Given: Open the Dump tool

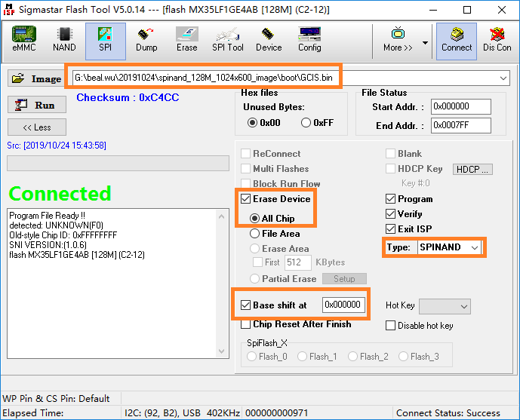Looking at the screenshot, I should [x=146, y=40].
